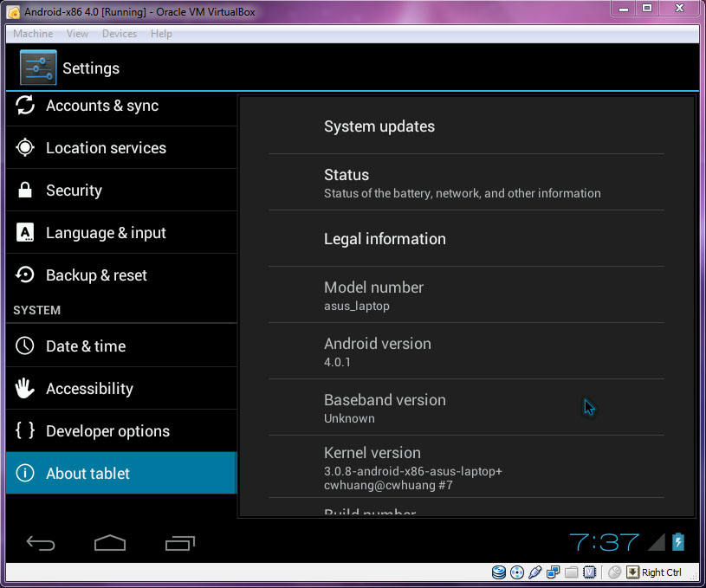The width and height of the screenshot is (706, 588).
Task: Click VirtualBox virtualization status icon
Action: [x=589, y=572]
